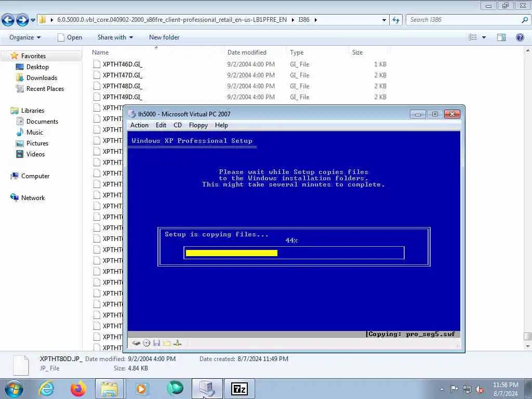Viewport: 532px width, 399px height.
Task: Select Recent Places in the navigation pane
Action: click(x=45, y=88)
